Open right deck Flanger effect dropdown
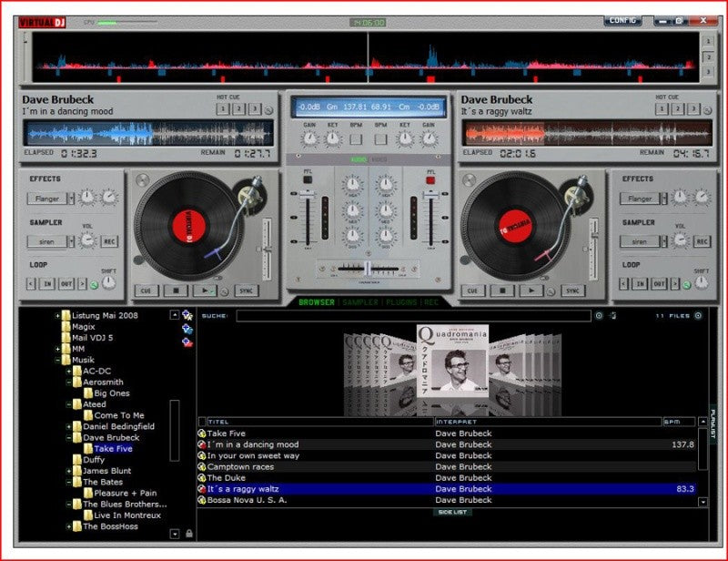 [664, 199]
